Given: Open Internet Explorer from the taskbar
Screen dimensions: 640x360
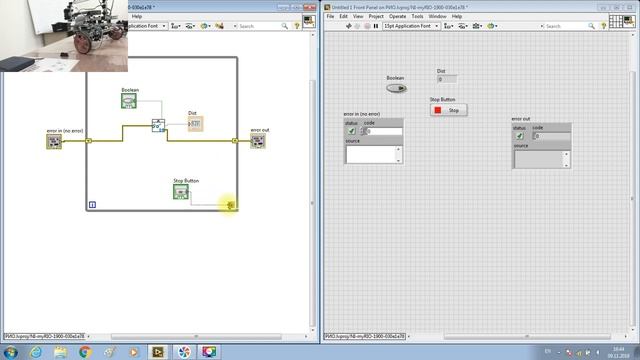Looking at the screenshot, I should [x=36, y=352].
